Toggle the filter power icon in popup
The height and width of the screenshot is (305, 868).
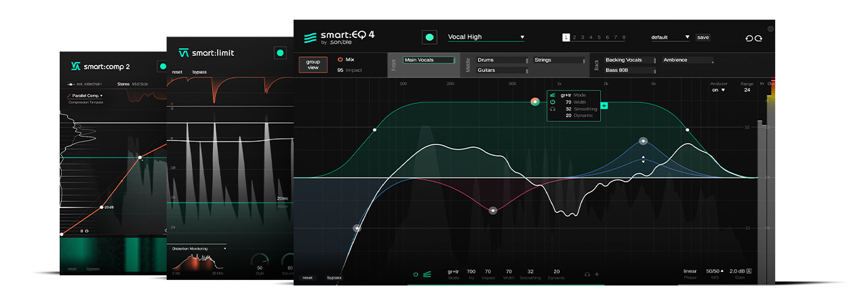[553, 102]
